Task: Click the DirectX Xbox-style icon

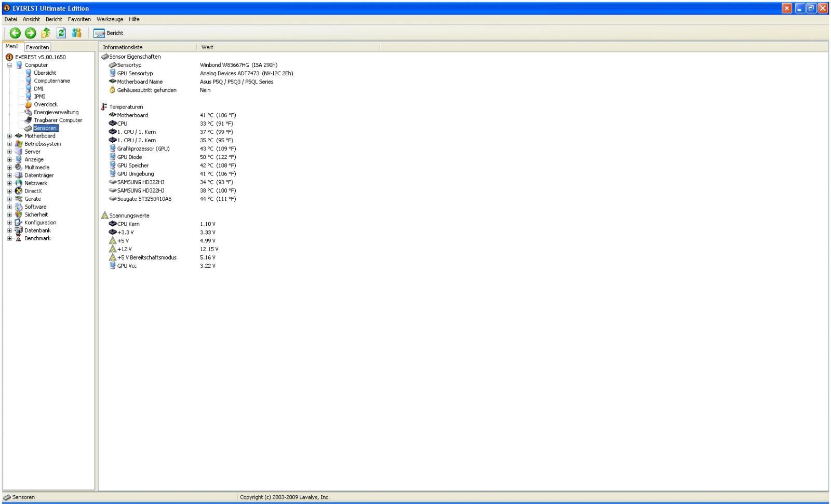Action: click(x=19, y=191)
